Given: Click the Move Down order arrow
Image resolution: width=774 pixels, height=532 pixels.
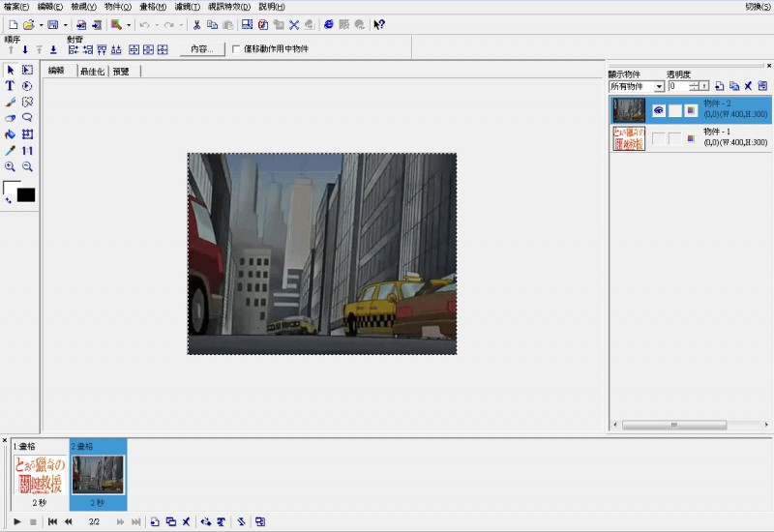Looking at the screenshot, I should (x=25, y=50).
